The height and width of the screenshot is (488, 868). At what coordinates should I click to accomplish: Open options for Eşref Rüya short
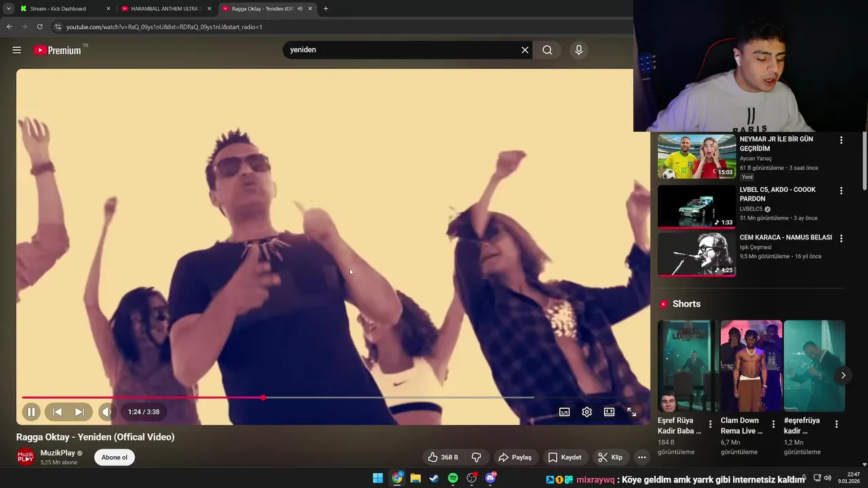tap(710, 424)
